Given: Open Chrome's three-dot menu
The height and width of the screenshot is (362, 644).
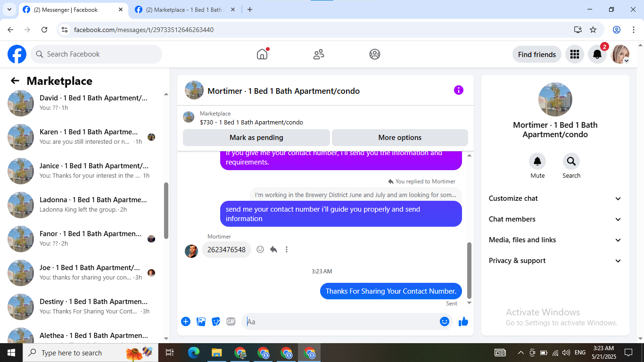Looking at the screenshot, I should (x=634, y=30).
